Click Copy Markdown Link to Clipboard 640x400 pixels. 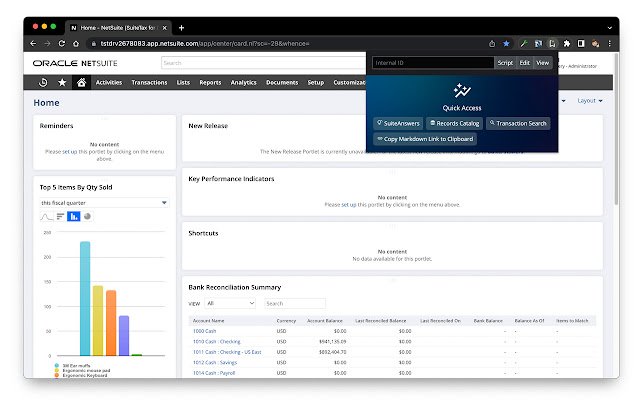pos(424,139)
